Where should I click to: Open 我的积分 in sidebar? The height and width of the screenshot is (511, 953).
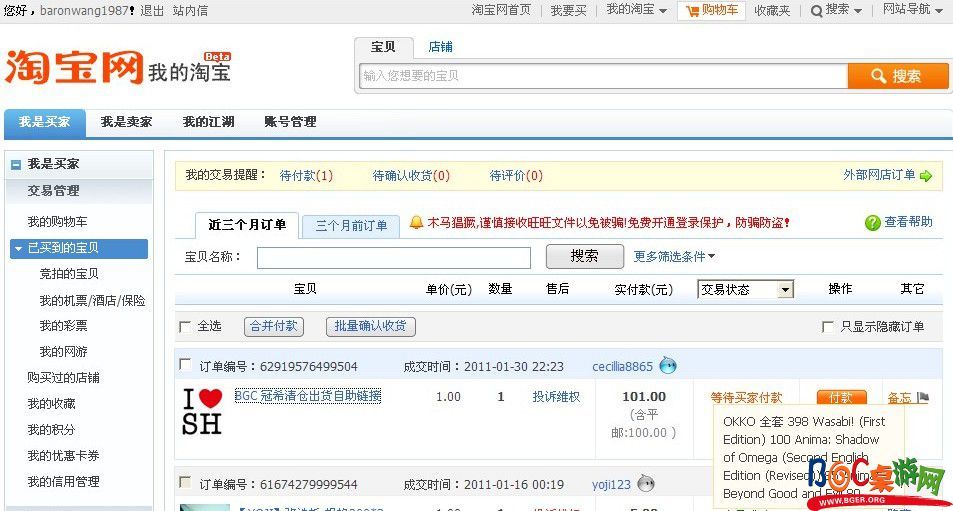pos(51,430)
